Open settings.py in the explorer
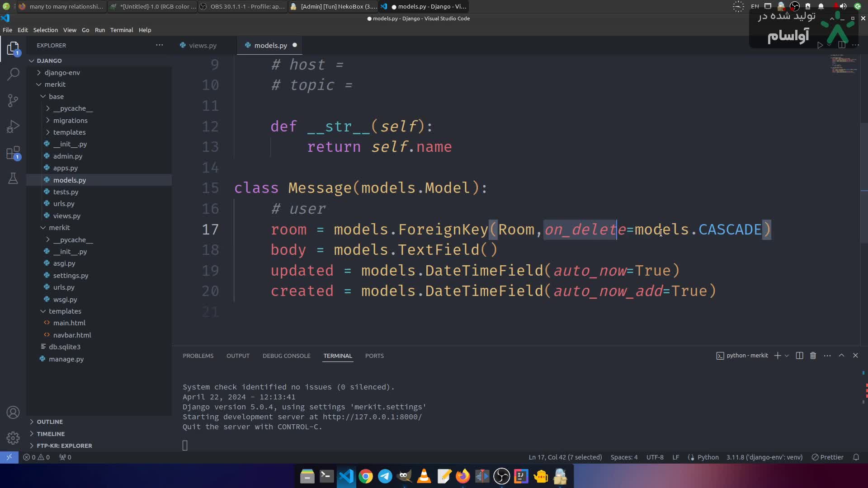 [71, 275]
